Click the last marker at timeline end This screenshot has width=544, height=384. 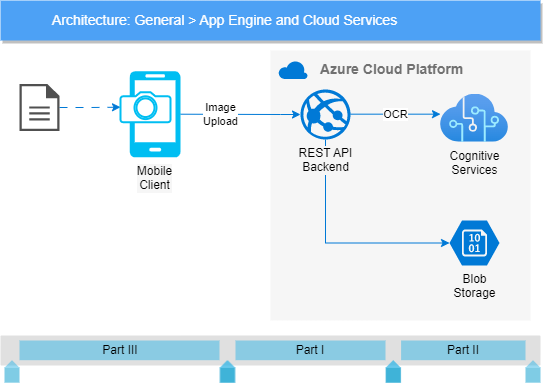point(533,372)
